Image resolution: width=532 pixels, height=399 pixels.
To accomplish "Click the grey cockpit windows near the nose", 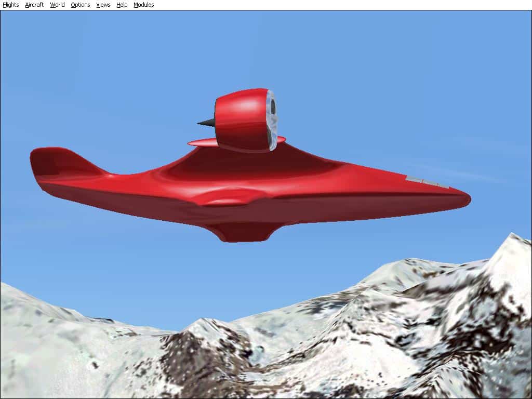I will pos(427,181).
